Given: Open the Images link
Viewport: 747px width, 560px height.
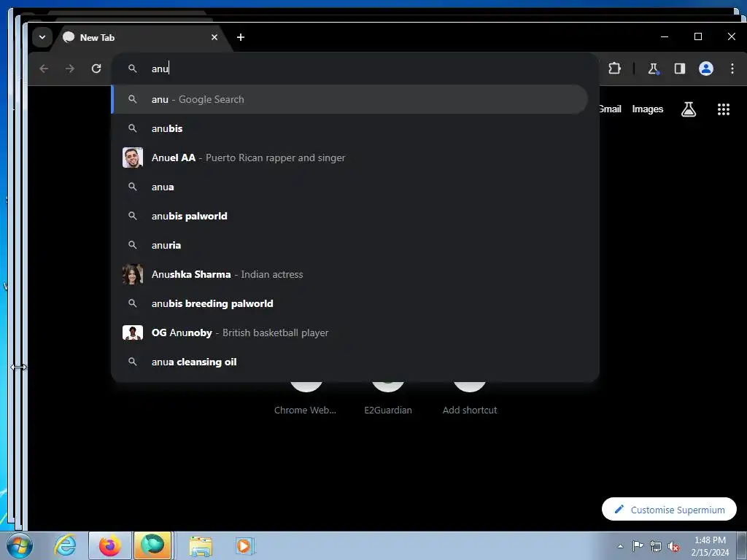Looking at the screenshot, I should (x=648, y=109).
